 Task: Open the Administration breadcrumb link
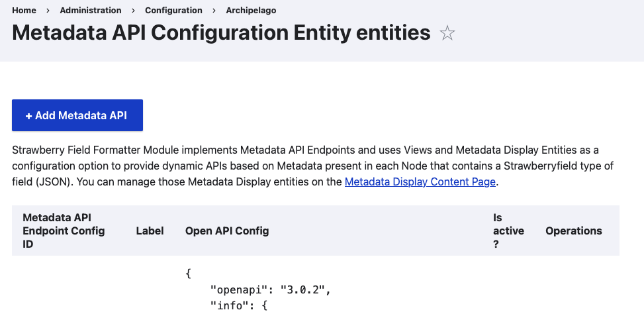click(91, 10)
